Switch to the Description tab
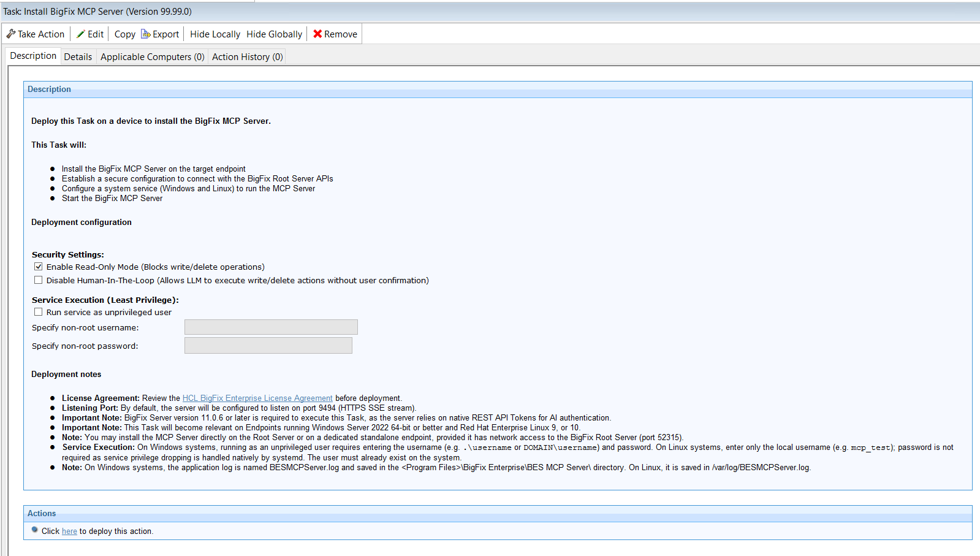The width and height of the screenshot is (980, 556). click(x=33, y=56)
